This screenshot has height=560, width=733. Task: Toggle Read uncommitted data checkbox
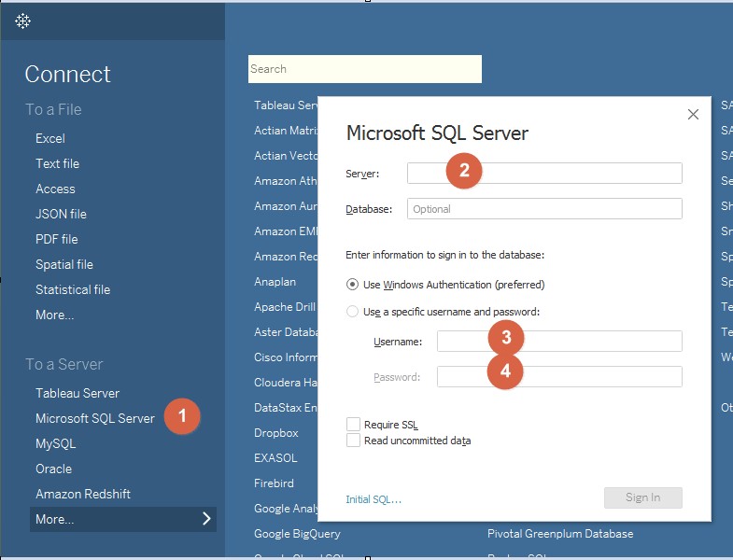click(353, 440)
